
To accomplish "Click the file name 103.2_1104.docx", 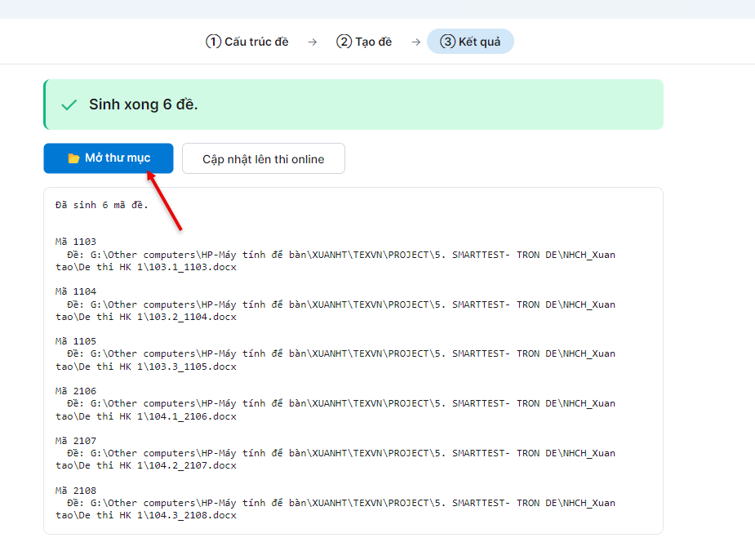I will click(193, 317).
